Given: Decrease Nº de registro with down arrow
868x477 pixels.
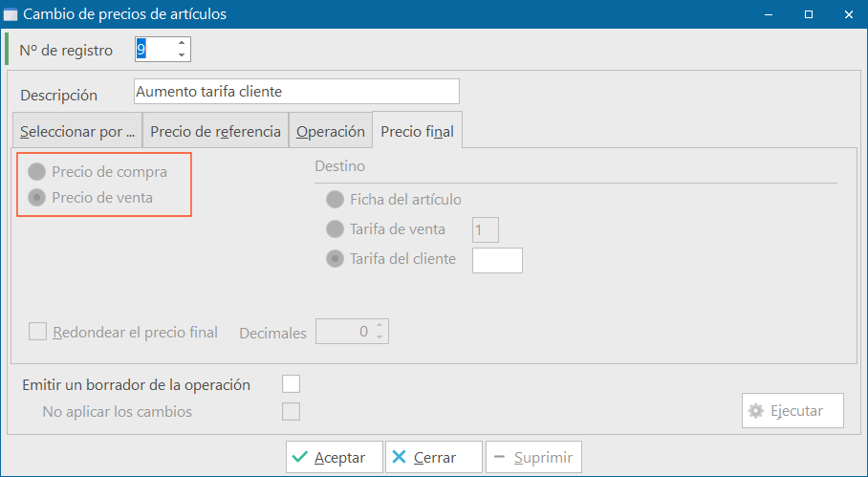Looking at the screenshot, I should (182, 55).
